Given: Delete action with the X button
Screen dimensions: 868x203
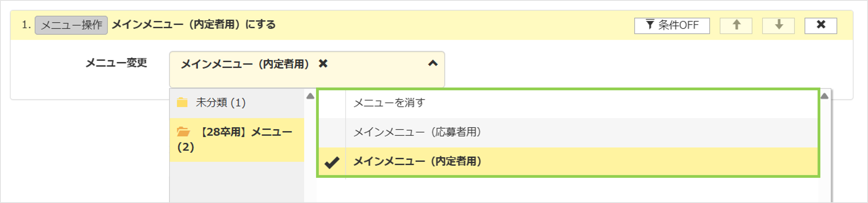Looking at the screenshot, I should [821, 26].
